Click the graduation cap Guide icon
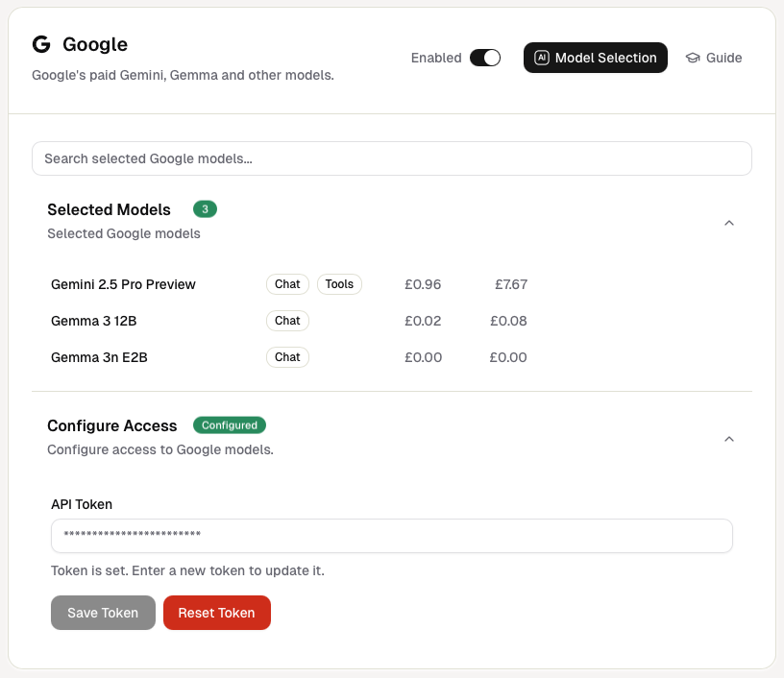The image size is (784, 678). click(x=693, y=58)
